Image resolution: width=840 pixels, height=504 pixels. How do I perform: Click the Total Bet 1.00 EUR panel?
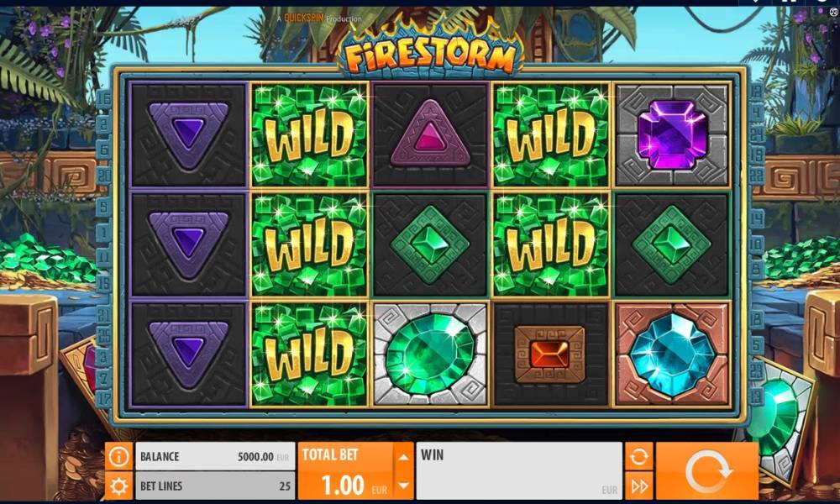[345, 471]
